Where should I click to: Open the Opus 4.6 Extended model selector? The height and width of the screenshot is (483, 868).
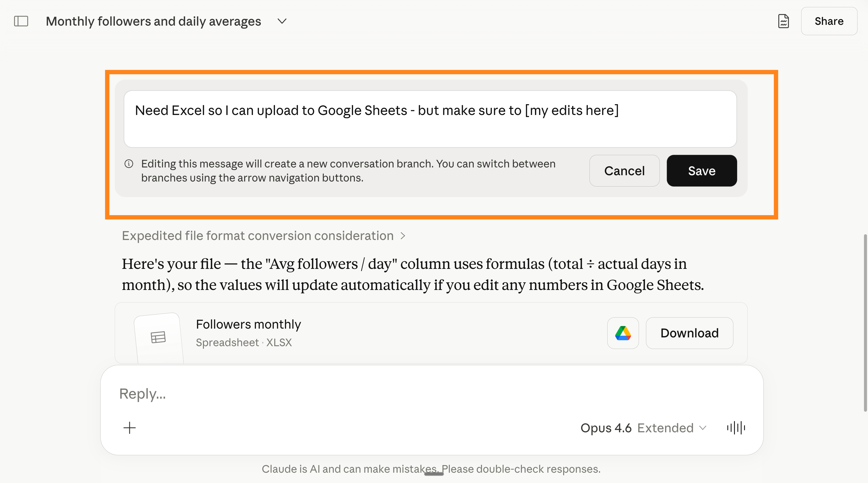pyautogui.click(x=643, y=428)
